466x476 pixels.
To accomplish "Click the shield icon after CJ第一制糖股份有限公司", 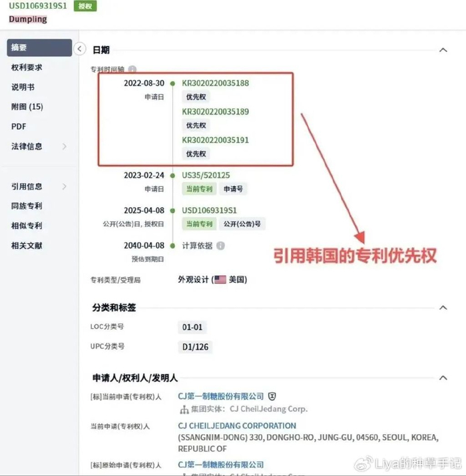I will (272, 396).
